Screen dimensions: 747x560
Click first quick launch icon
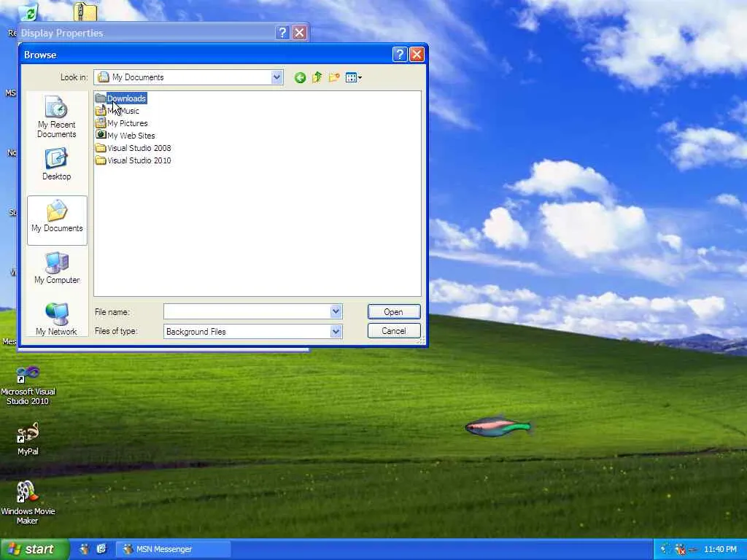85,549
